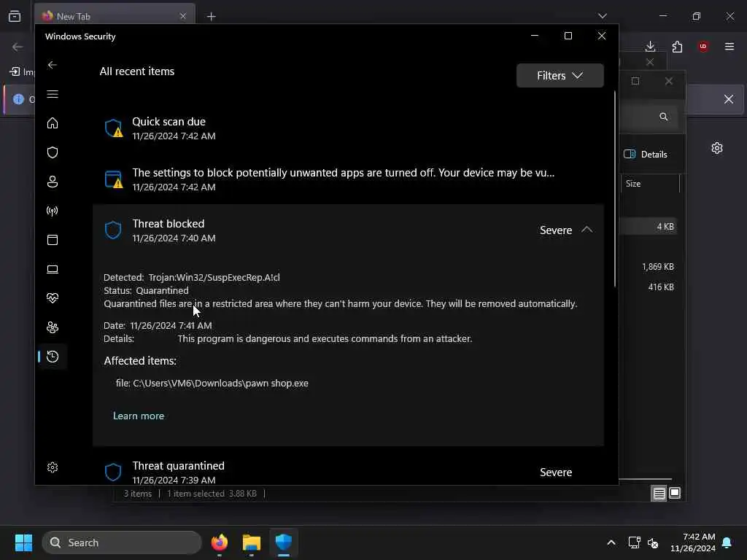Open the notification bell
Screen dimensions: 747x560
pos(727,542)
